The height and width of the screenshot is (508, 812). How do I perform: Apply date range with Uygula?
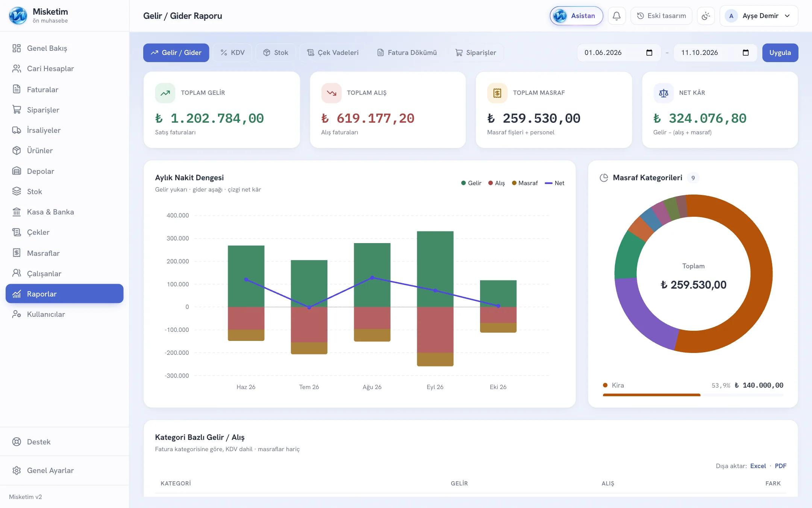pyautogui.click(x=780, y=53)
